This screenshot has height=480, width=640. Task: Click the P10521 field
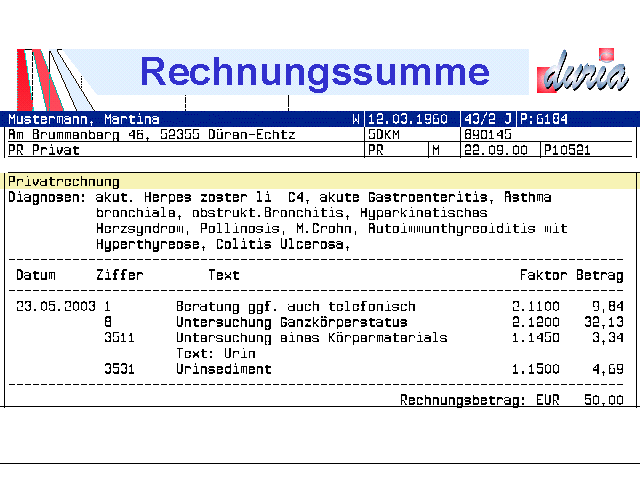(x=568, y=150)
